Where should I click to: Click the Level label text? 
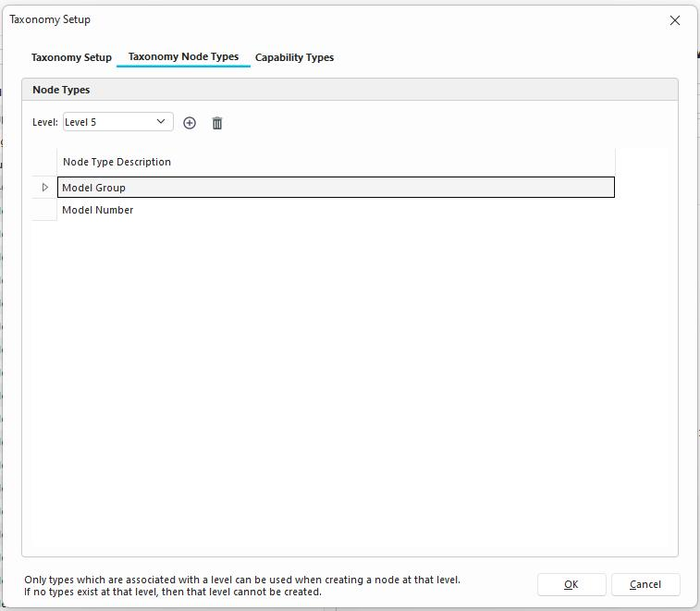pyautogui.click(x=44, y=122)
